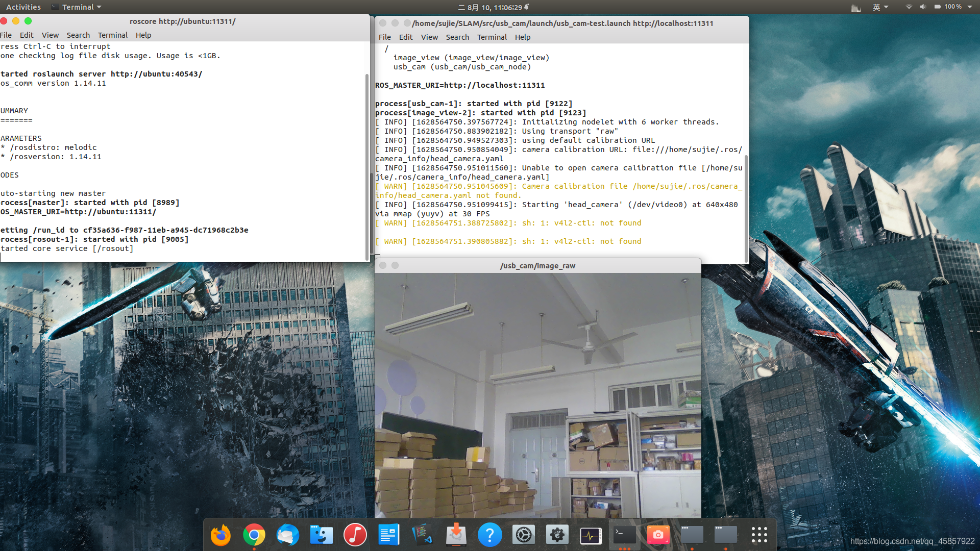Screen dimensions: 980x551
Task: Open system settings gear icon
Action: point(524,535)
